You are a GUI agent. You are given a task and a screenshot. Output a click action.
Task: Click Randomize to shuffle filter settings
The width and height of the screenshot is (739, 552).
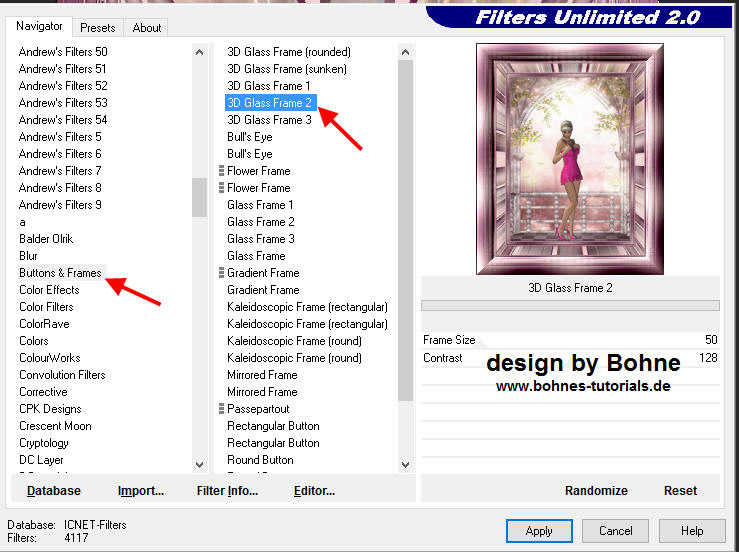(x=596, y=491)
